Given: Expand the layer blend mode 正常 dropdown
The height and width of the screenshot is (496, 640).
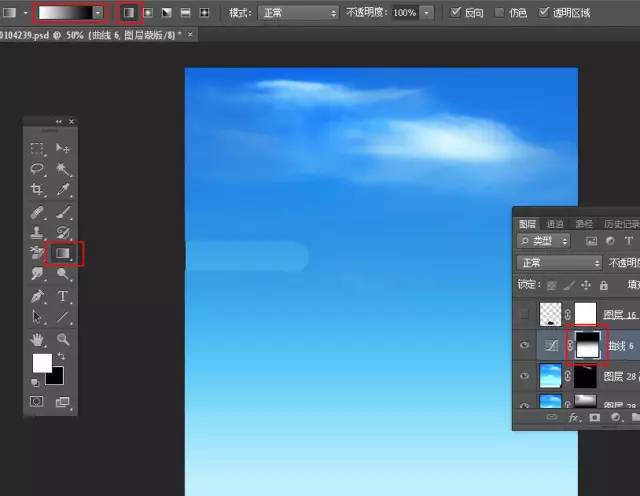Looking at the screenshot, I should (559, 263).
